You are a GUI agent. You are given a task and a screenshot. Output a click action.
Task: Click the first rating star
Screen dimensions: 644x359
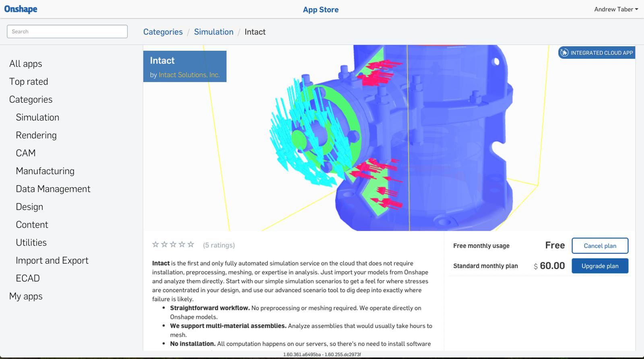(x=155, y=244)
